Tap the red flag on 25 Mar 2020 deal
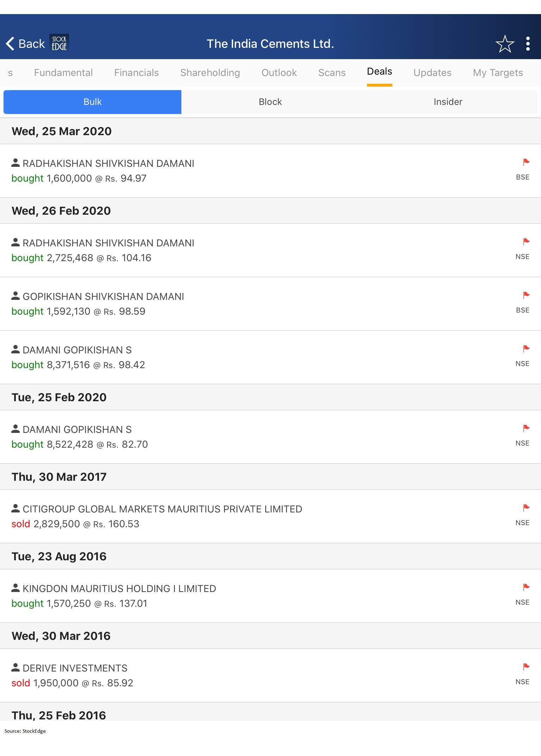This screenshot has width=541, height=756. click(x=526, y=162)
